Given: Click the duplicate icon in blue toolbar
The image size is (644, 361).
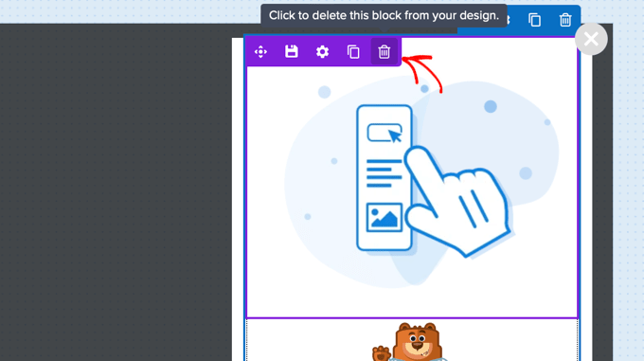Looking at the screenshot, I should point(534,20).
